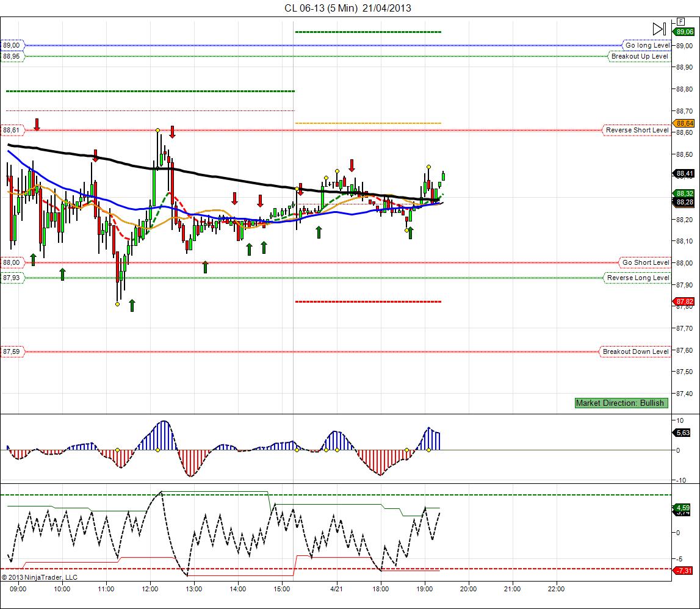This screenshot has width=700, height=609.
Task: Click the jump-to-latest-bar arrow icon
Action: click(659, 29)
